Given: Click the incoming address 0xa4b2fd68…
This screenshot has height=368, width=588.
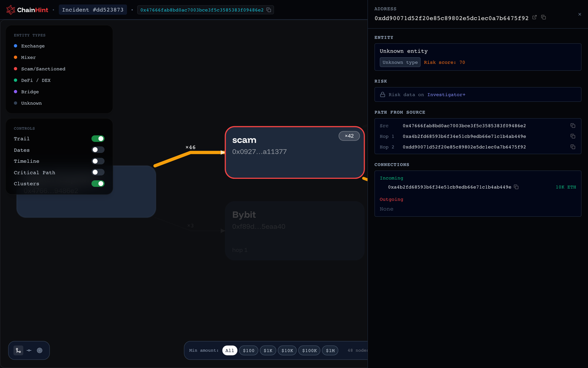Looking at the screenshot, I should tap(449, 187).
